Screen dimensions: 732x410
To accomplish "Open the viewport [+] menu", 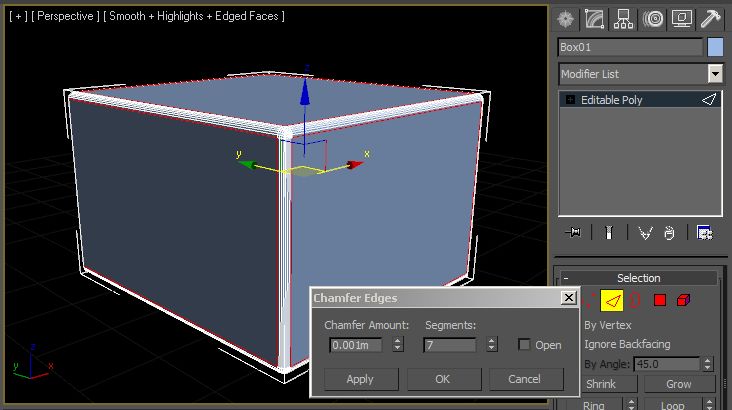I will 18,16.
